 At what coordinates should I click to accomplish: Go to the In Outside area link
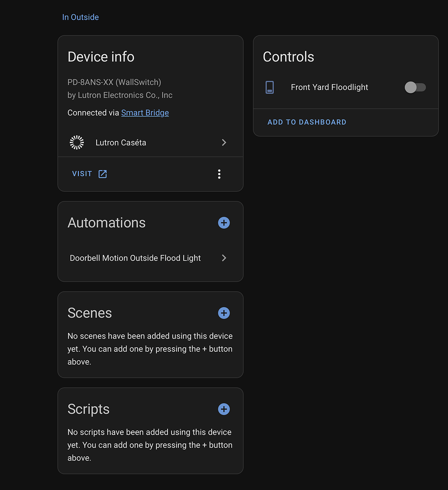(80, 17)
